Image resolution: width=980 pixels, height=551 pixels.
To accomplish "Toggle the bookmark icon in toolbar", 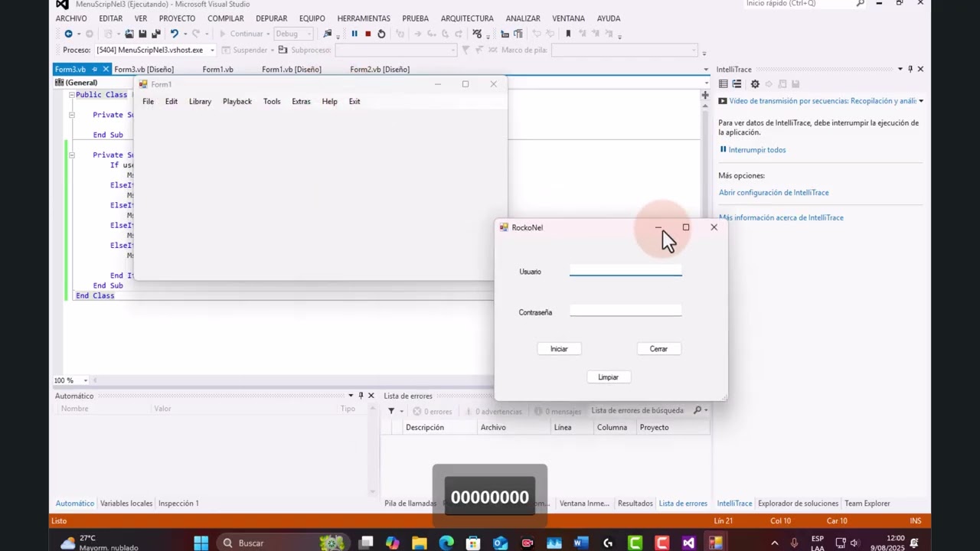I will 568,34.
